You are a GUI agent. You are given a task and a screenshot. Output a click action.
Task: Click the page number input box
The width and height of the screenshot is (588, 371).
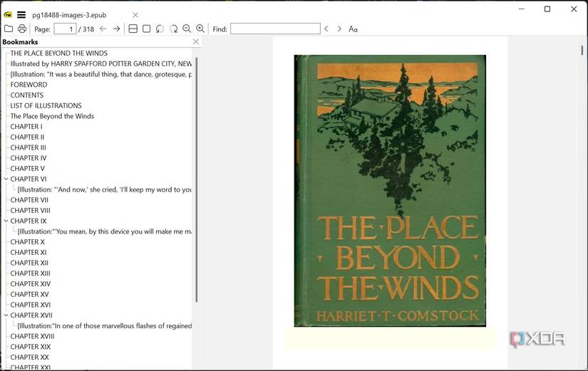point(65,29)
